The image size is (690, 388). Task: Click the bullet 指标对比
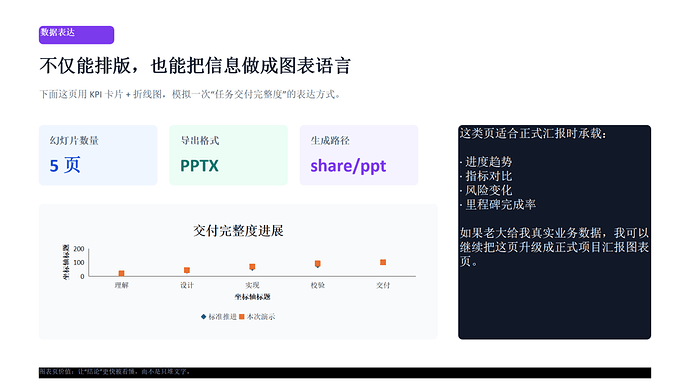tap(486, 176)
